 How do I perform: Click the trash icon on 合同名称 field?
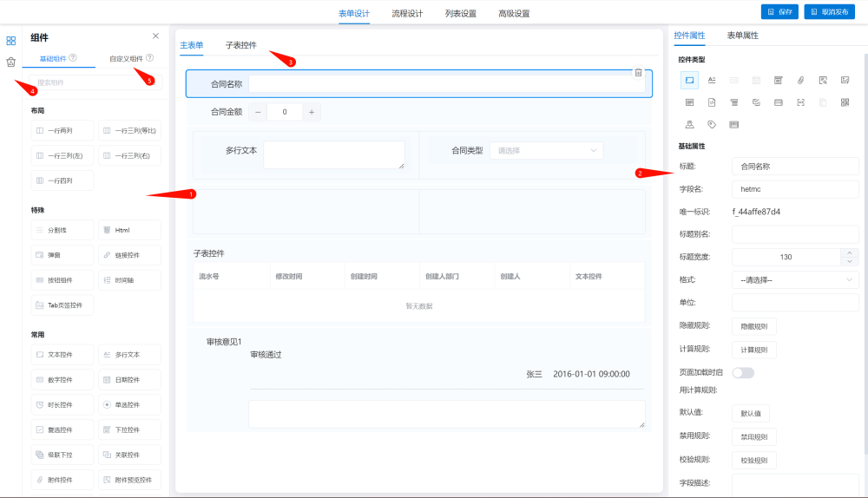[x=638, y=73]
